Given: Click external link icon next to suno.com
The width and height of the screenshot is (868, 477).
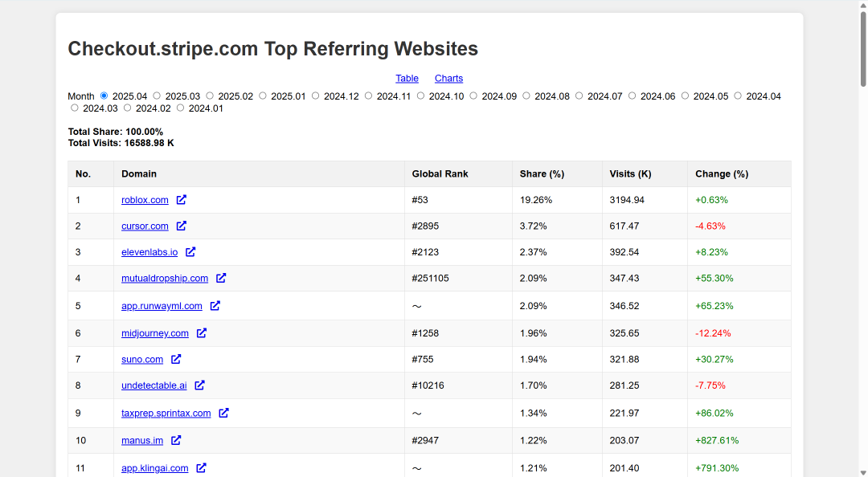Looking at the screenshot, I should pos(176,359).
